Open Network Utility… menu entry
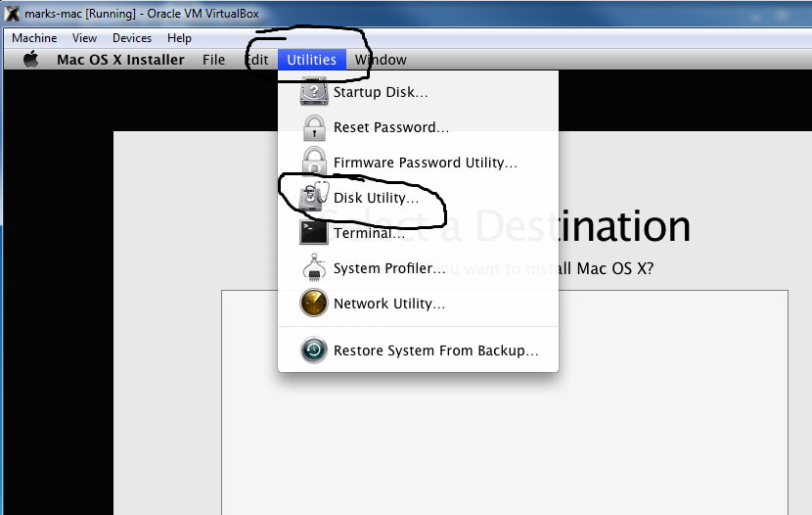The image size is (812, 515). [418, 304]
